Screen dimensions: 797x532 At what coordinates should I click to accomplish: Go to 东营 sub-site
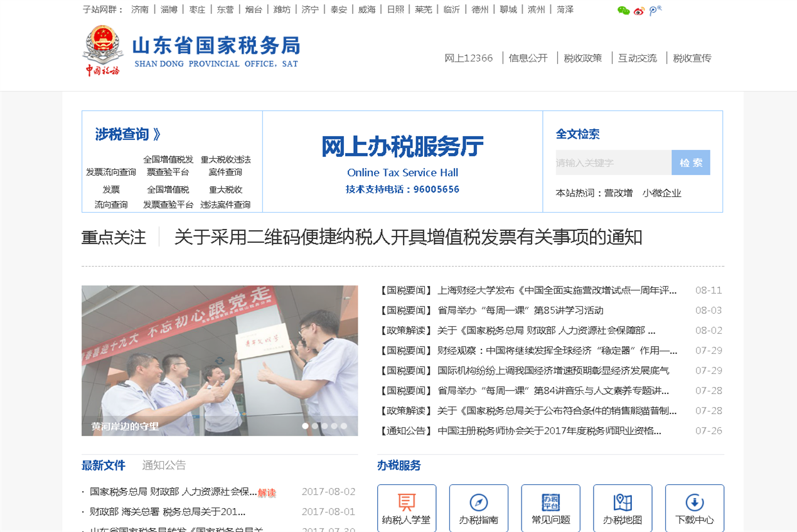pyautogui.click(x=225, y=9)
